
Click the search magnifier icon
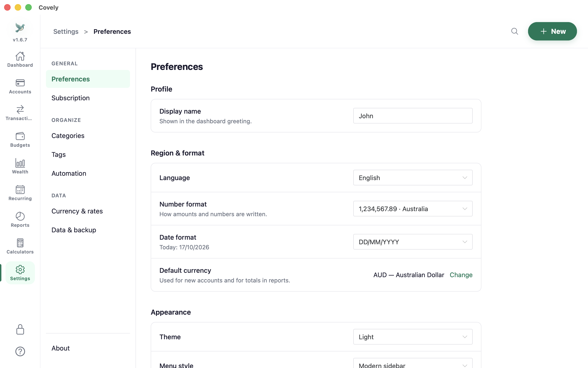[x=514, y=32]
